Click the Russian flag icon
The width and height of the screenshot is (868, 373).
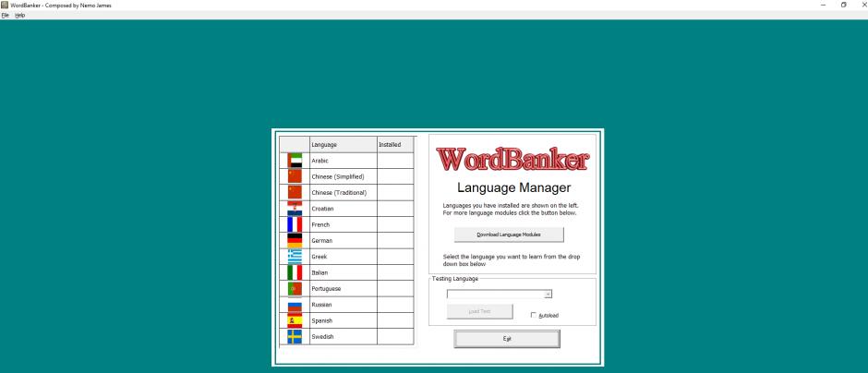(295, 305)
